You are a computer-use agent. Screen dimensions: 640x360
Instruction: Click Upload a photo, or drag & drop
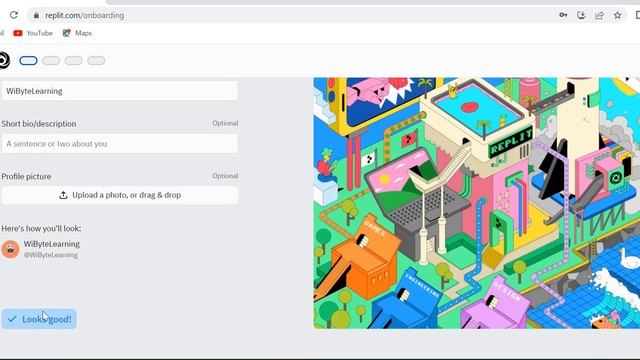pyautogui.click(x=120, y=195)
